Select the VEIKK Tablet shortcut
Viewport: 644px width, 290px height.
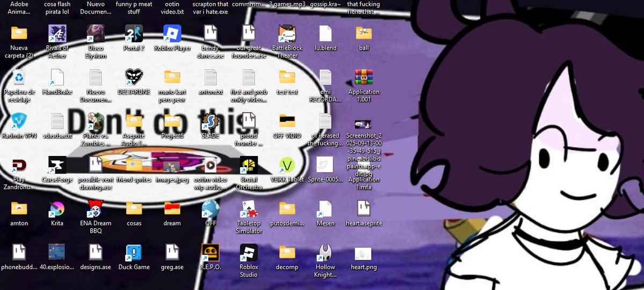pos(287,165)
